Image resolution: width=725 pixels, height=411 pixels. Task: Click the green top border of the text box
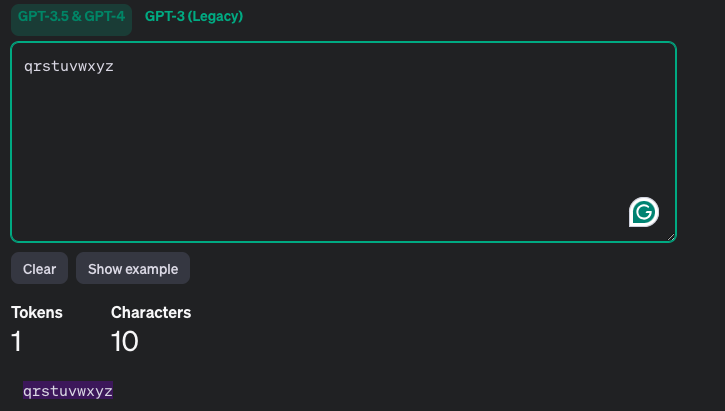click(x=340, y=43)
